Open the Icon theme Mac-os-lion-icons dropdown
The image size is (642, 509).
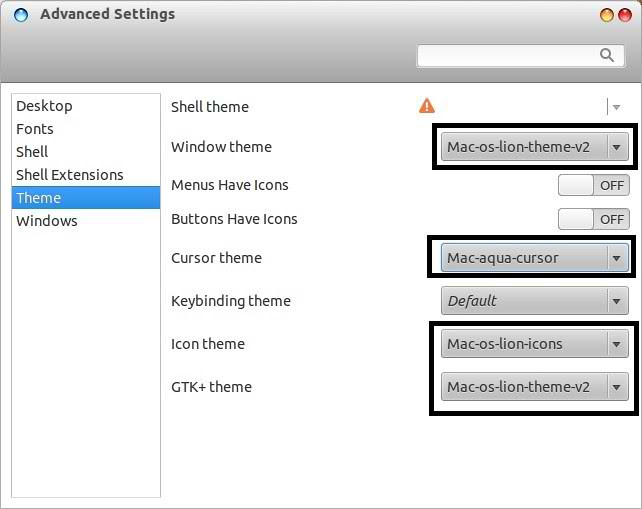pyautogui.click(x=535, y=344)
